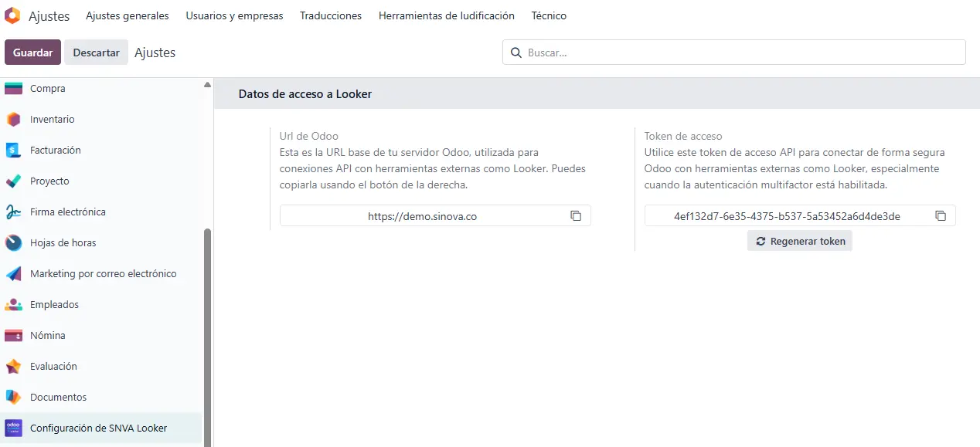This screenshot has width=980, height=447.
Task: Discard changes with the Descartar button
Action: click(x=96, y=52)
